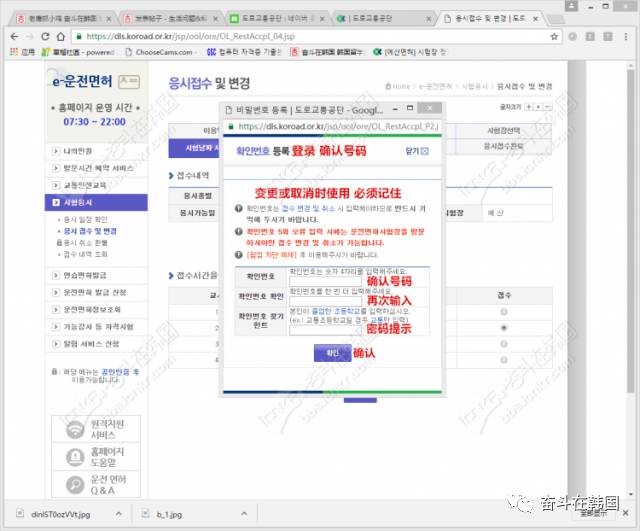
Task: Open the 원격지원 서비스 icon panel
Action: 96,429
